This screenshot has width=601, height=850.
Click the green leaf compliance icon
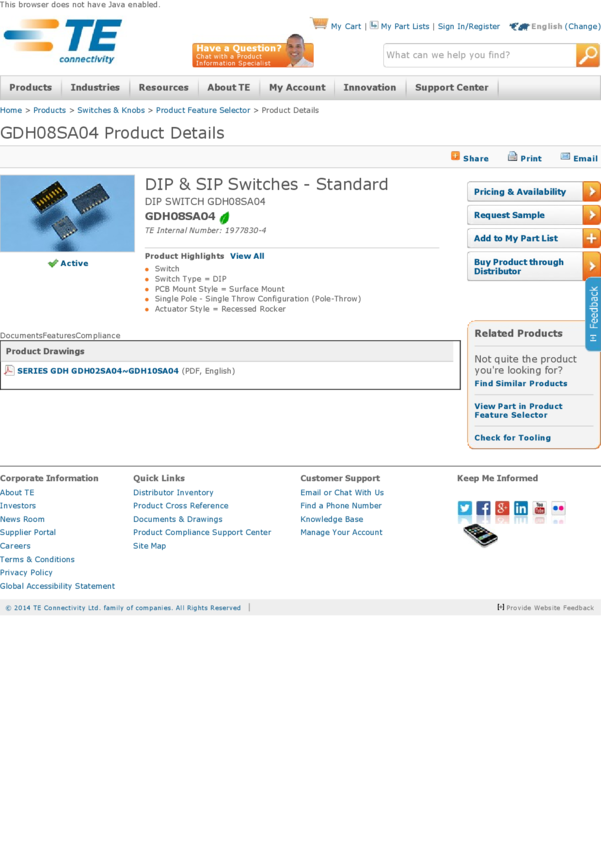tap(224, 217)
